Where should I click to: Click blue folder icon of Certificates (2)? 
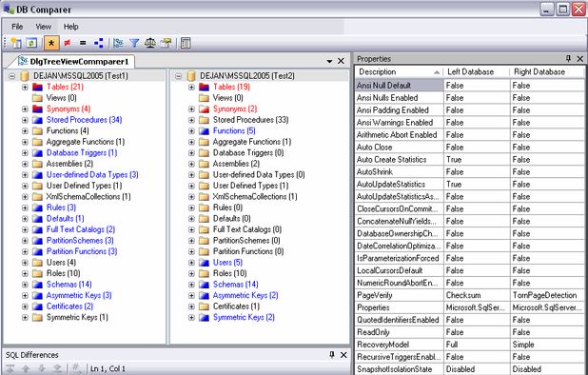[x=37, y=306]
